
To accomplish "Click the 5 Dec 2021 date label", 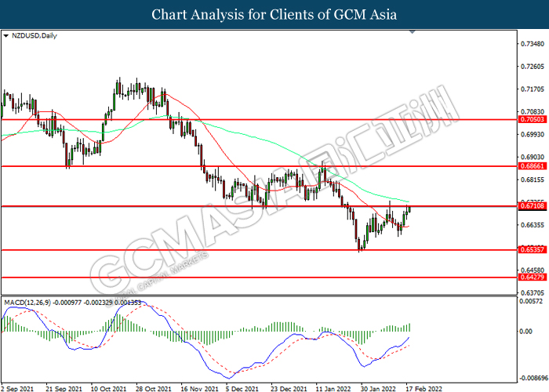I will pos(242,389).
